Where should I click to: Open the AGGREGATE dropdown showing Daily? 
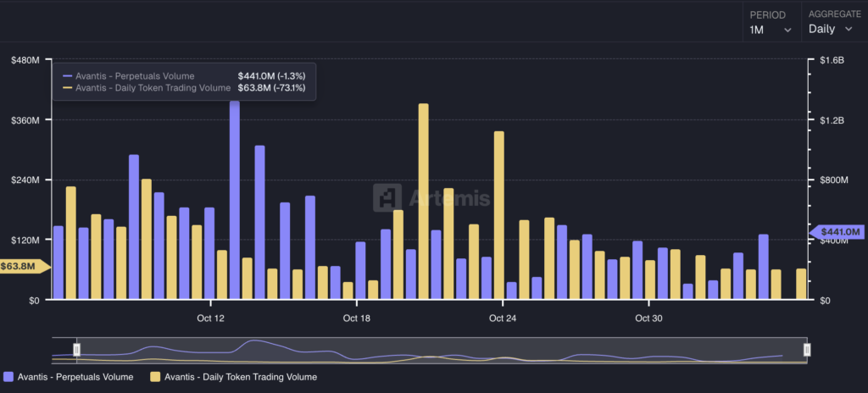(x=830, y=29)
